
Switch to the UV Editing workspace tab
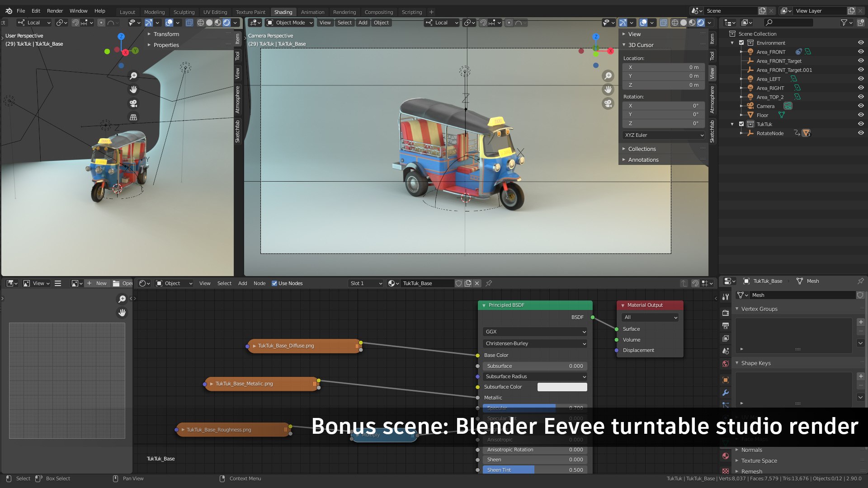pyautogui.click(x=215, y=12)
